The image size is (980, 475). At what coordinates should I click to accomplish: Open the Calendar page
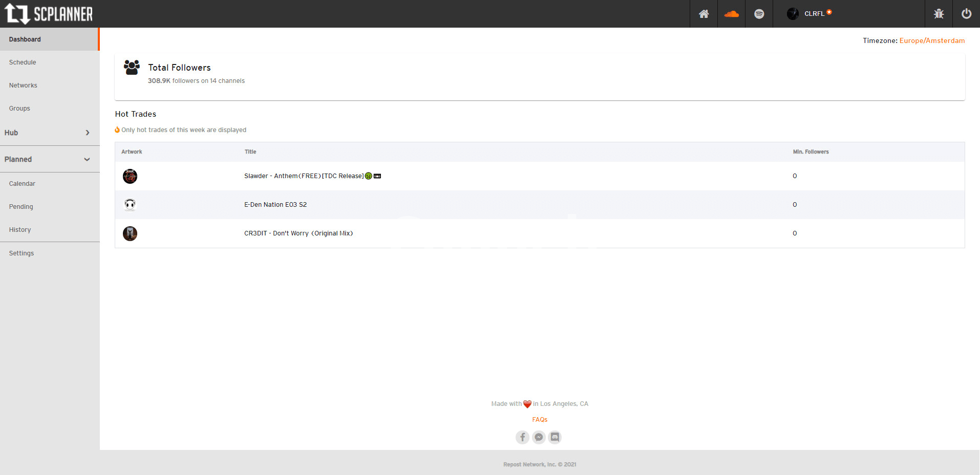(22, 184)
